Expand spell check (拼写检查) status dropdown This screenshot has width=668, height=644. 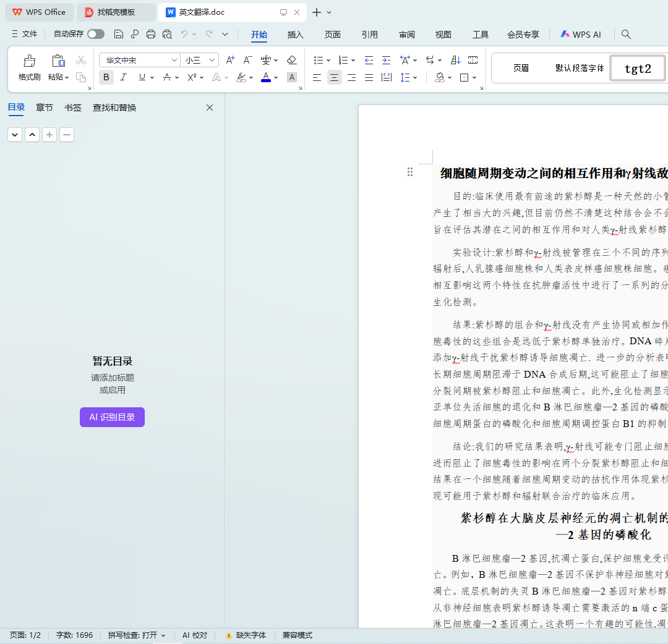[x=163, y=635]
